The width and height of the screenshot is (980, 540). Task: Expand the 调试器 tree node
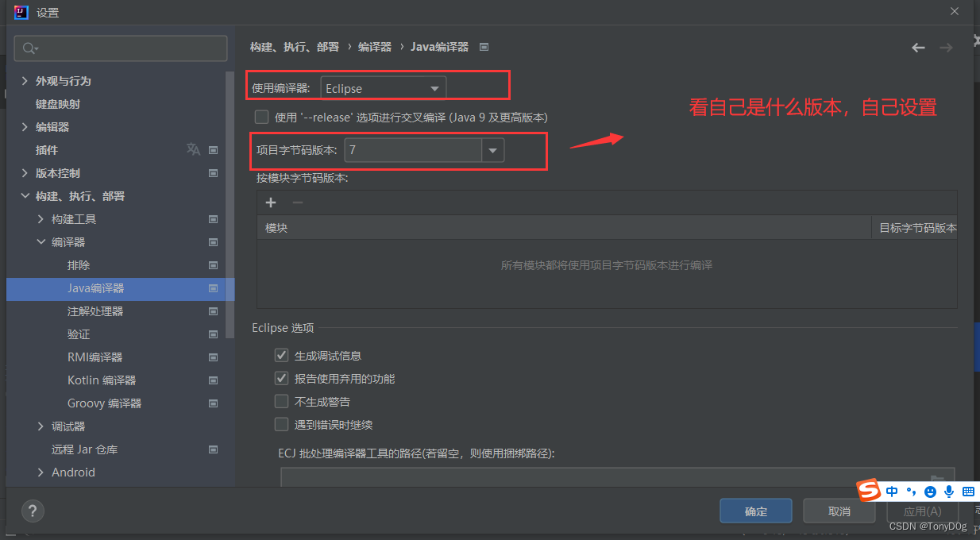[x=41, y=426]
